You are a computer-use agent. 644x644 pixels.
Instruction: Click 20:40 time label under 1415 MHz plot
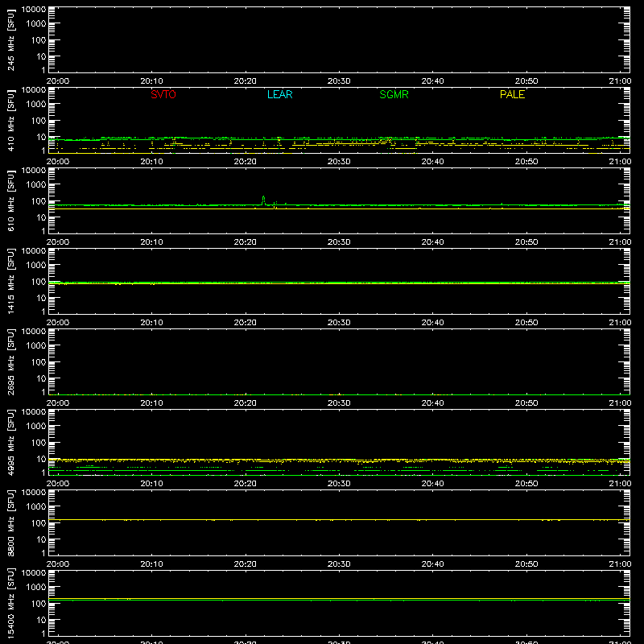pyautogui.click(x=432, y=323)
